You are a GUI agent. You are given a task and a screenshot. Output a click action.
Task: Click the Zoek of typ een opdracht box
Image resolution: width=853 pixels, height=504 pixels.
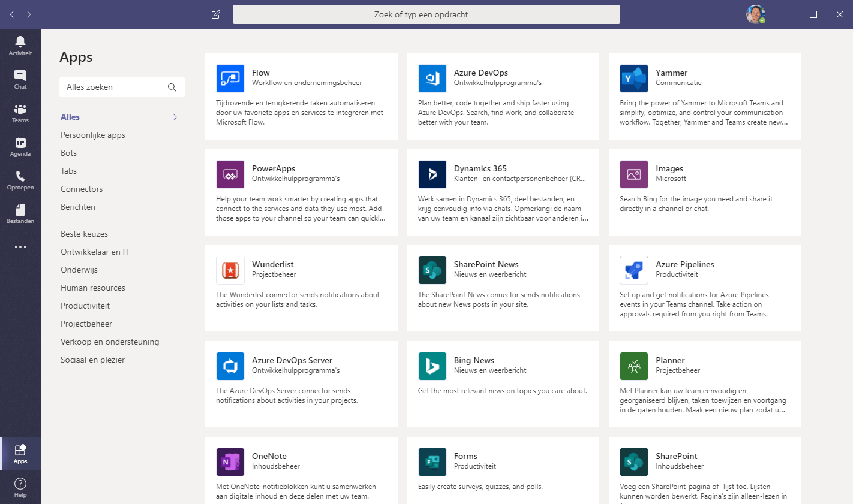426,14
